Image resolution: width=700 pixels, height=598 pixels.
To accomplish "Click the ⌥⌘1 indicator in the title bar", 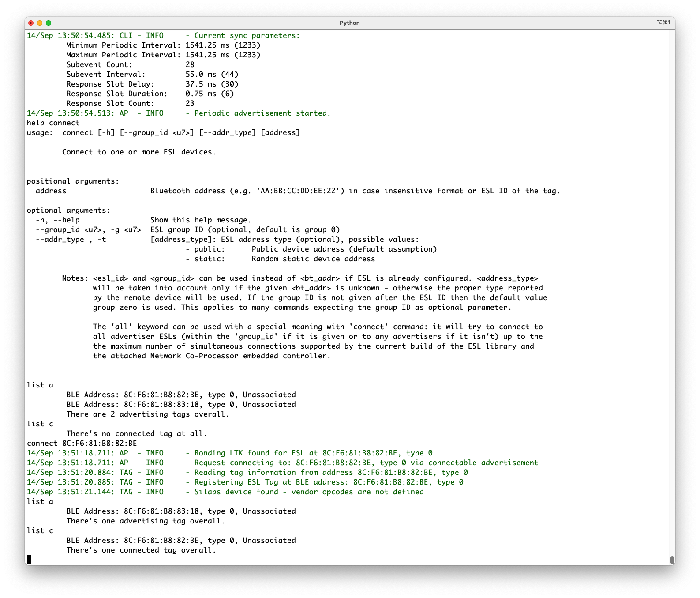I will tap(663, 23).
